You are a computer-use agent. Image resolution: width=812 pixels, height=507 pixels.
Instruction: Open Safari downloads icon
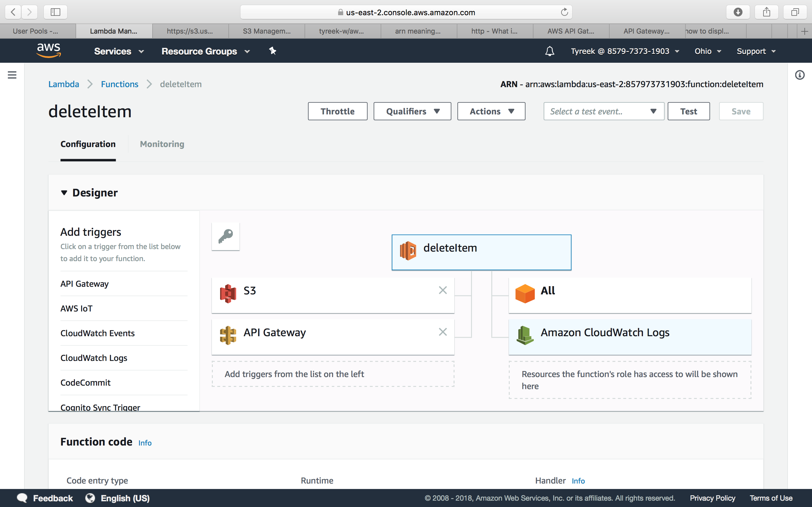pos(737,12)
